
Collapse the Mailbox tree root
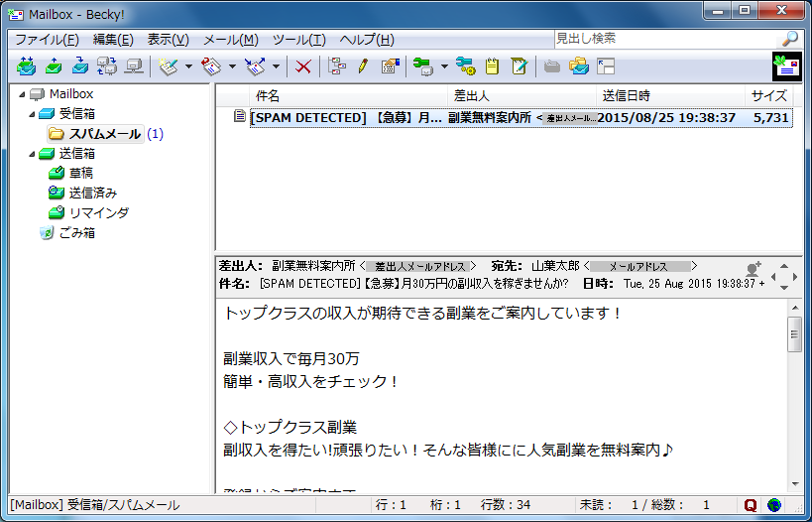point(22,94)
